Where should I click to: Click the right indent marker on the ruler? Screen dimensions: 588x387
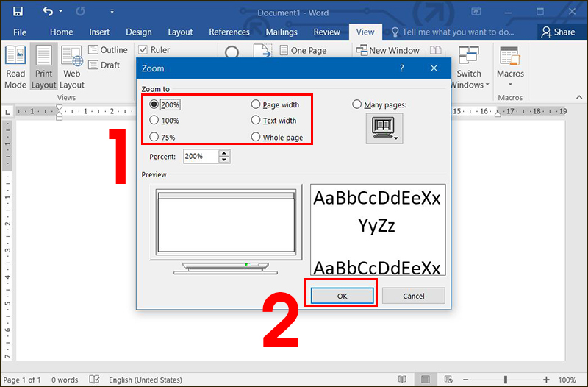tap(498, 113)
